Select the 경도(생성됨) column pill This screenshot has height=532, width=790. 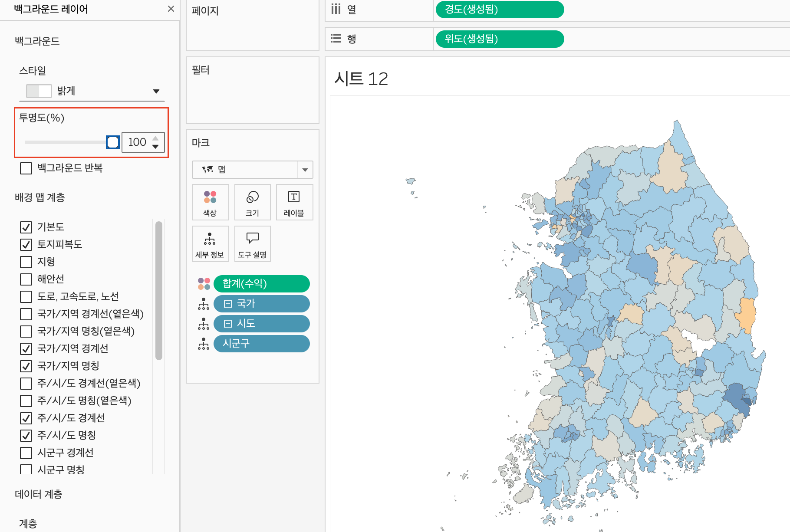pyautogui.click(x=500, y=10)
